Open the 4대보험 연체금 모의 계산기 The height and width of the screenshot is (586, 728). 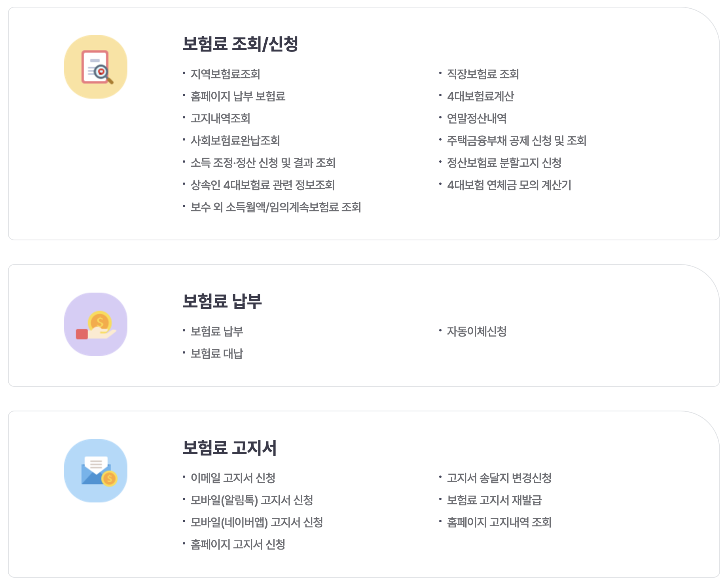[x=508, y=185]
